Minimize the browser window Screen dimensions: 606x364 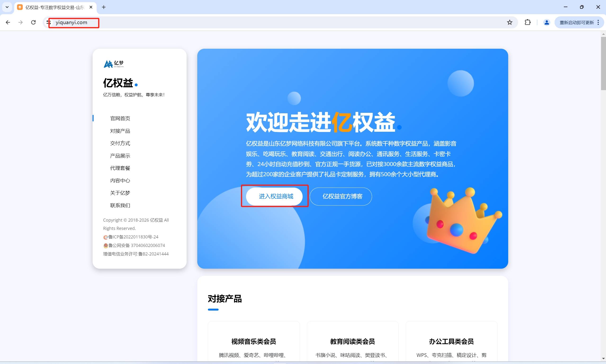566,7
